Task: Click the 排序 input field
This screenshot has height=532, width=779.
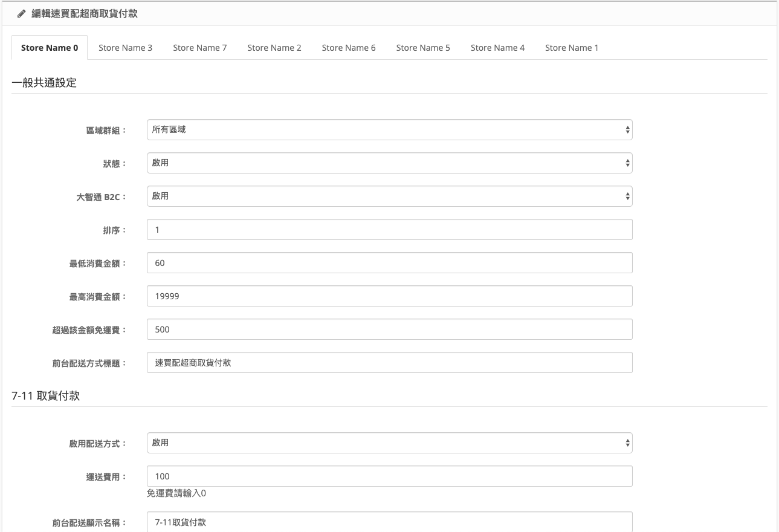Action: pos(389,230)
